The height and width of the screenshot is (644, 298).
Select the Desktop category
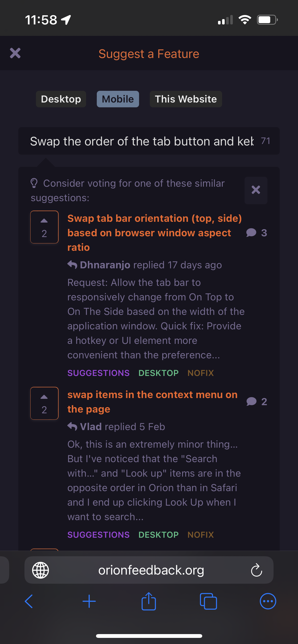tap(61, 99)
